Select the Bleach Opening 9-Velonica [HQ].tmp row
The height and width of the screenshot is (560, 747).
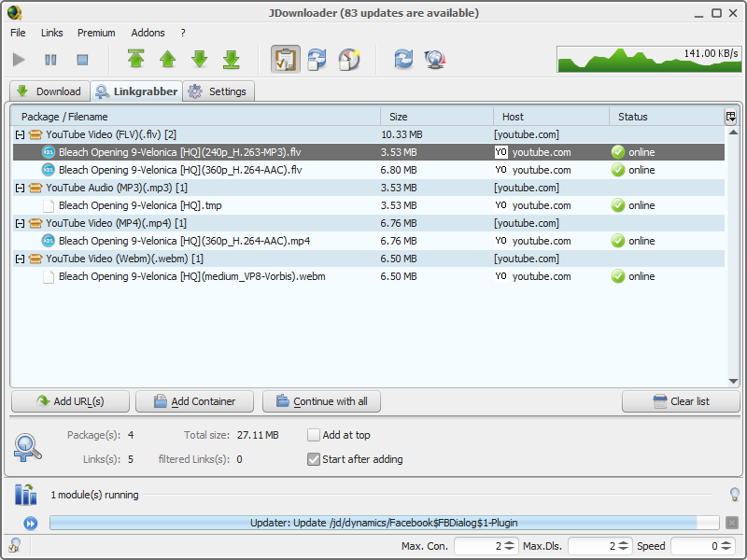pos(369,205)
